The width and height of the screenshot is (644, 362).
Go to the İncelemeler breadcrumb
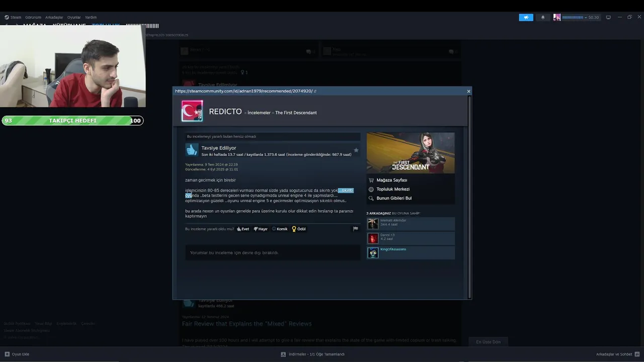[259, 113]
